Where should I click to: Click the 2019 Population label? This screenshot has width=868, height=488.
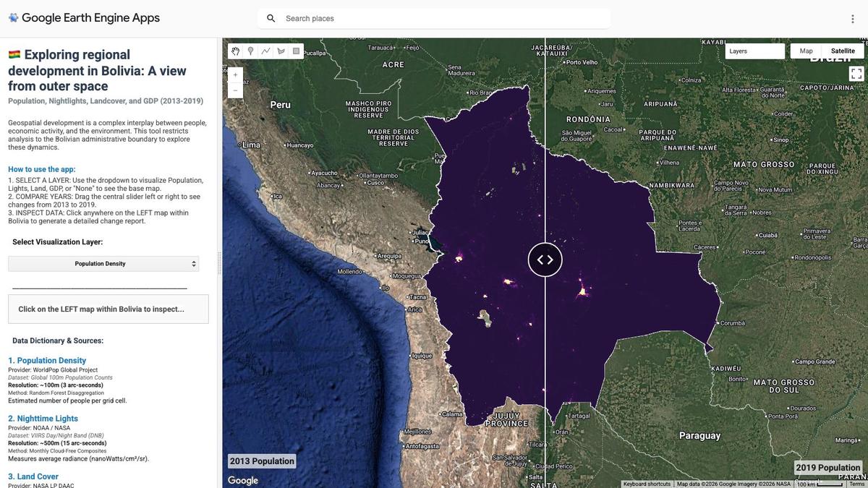point(828,468)
